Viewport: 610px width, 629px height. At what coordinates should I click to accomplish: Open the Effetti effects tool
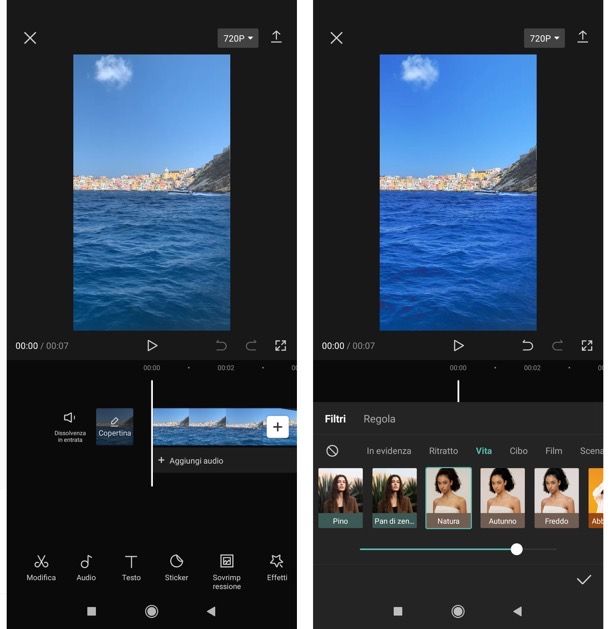(x=277, y=568)
